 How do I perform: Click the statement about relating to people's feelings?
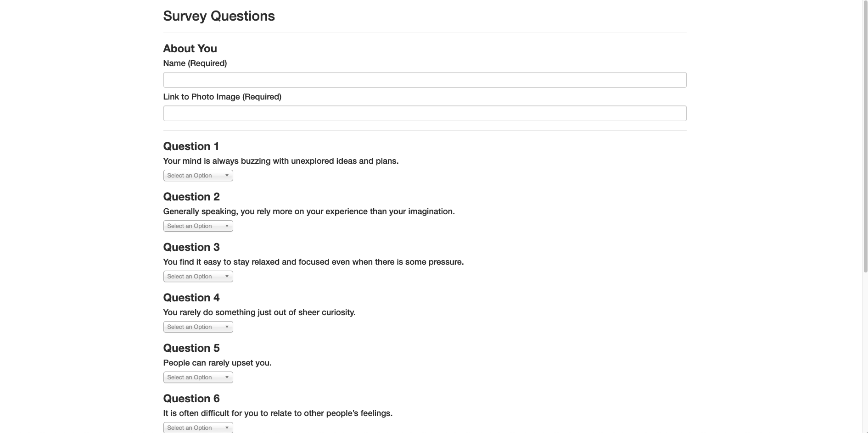[278, 413]
